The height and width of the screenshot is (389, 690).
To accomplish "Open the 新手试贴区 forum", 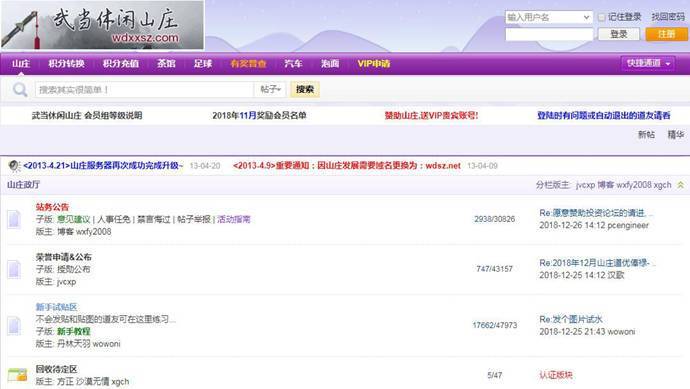I will pos(56,307).
